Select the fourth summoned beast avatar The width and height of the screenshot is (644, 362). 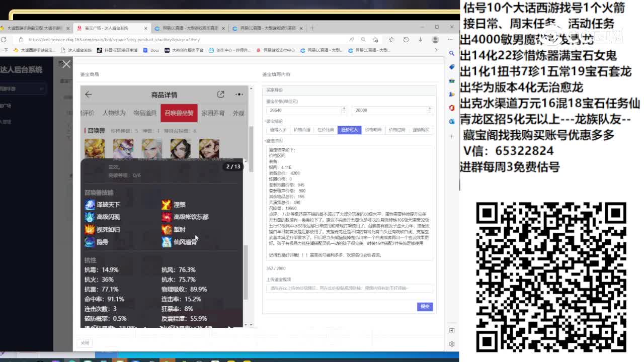[x=181, y=149]
